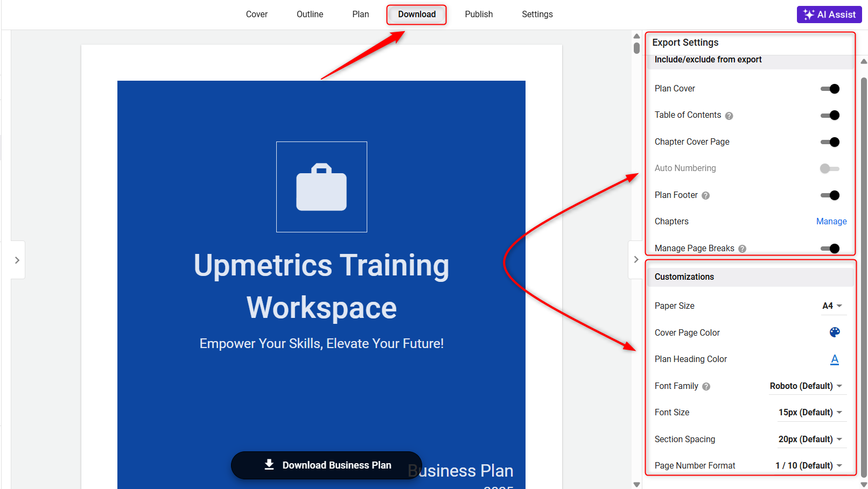Click the 'Empower Your Skills' tagline

[x=321, y=344]
